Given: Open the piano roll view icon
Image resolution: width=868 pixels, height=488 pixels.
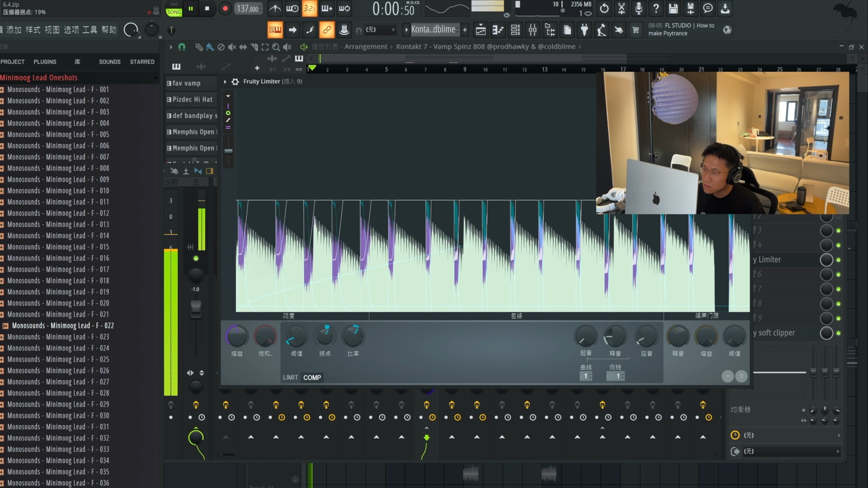Looking at the screenshot, I should tap(498, 30).
